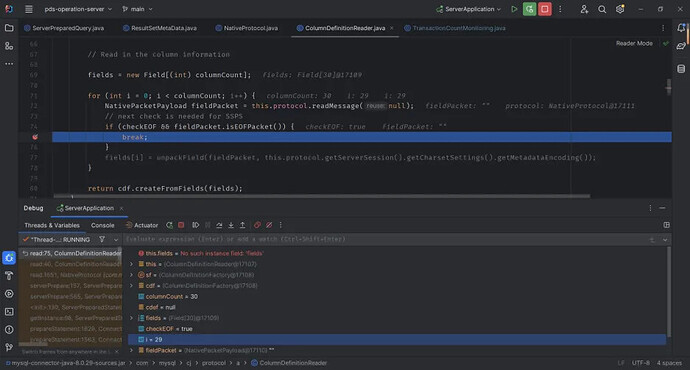Click the Step Into debugger icon
The height and width of the screenshot is (370, 690).
[231, 225]
